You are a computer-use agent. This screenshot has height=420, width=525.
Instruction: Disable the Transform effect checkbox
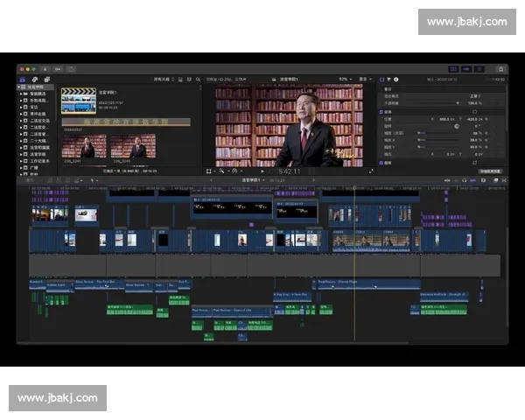(383, 112)
